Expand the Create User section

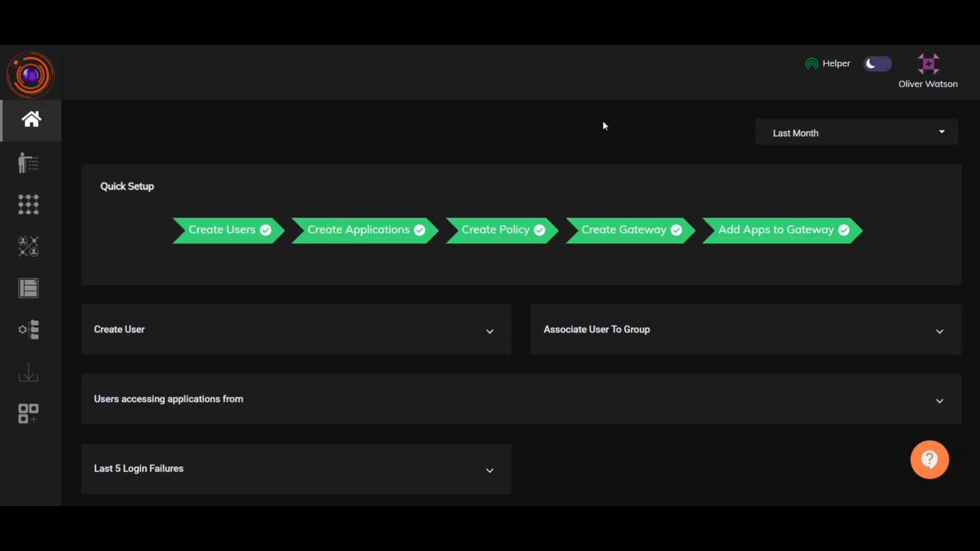pos(489,330)
